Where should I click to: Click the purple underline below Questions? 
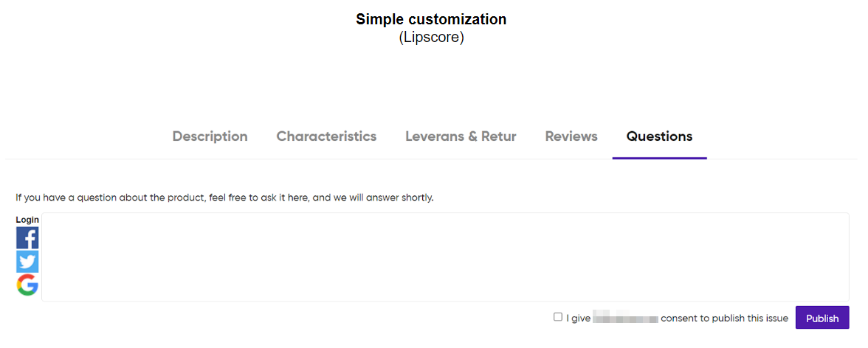click(659, 158)
